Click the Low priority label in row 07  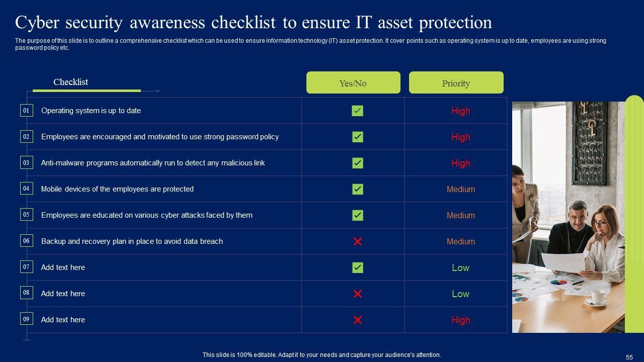pos(460,268)
